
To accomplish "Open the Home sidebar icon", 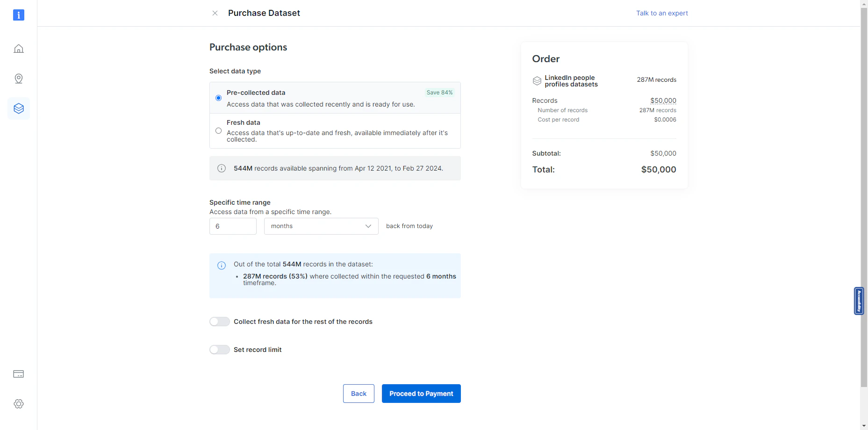I will (19, 49).
